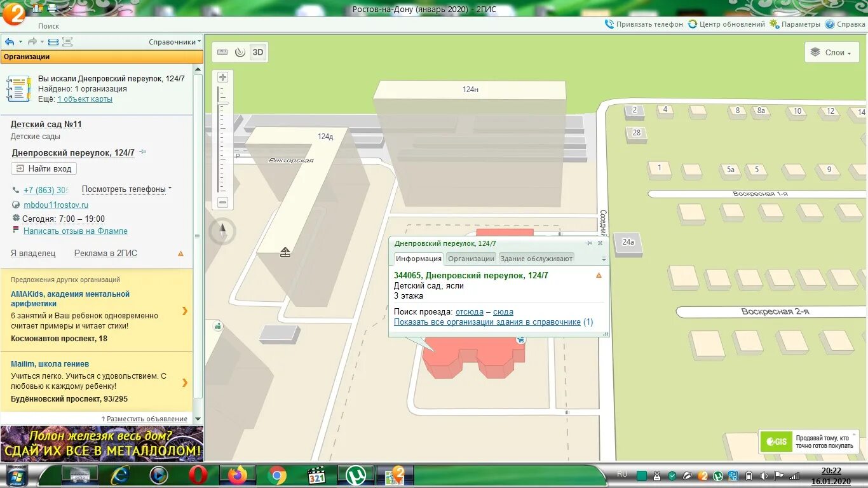Click the compass rotation control
The width and height of the screenshot is (868, 488).
point(222,232)
